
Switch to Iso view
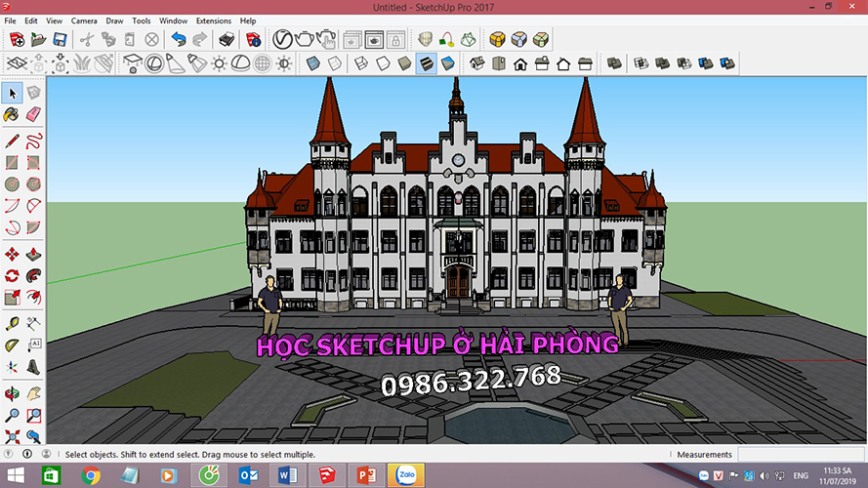477,63
